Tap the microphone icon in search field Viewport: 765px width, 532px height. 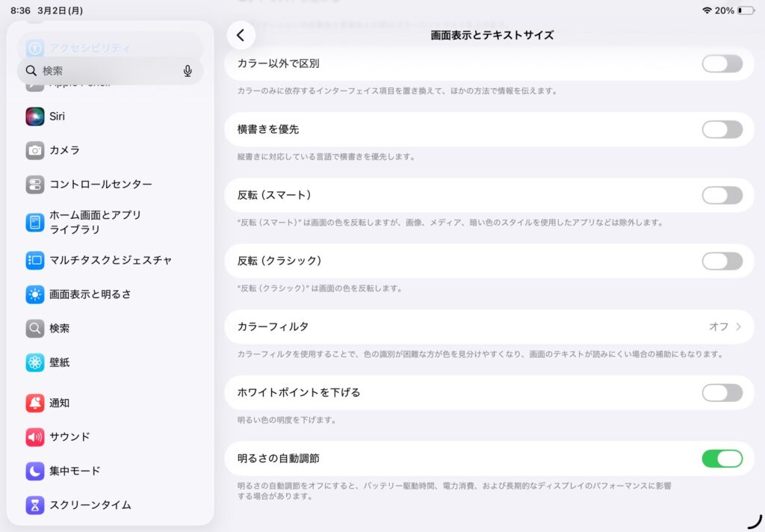pyautogui.click(x=188, y=71)
